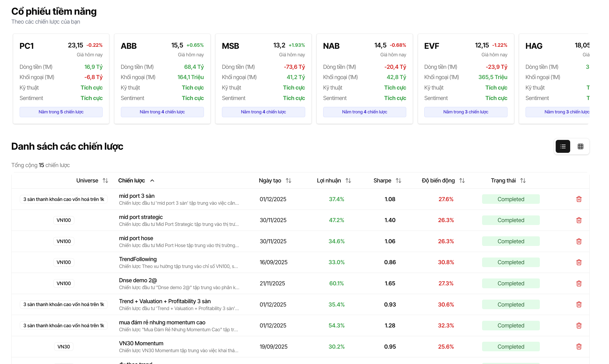Image resolution: width=609 pixels, height=364 pixels.
Task: Click EVF 'Nằm trong 3 chiến lược' button
Action: coord(465,112)
